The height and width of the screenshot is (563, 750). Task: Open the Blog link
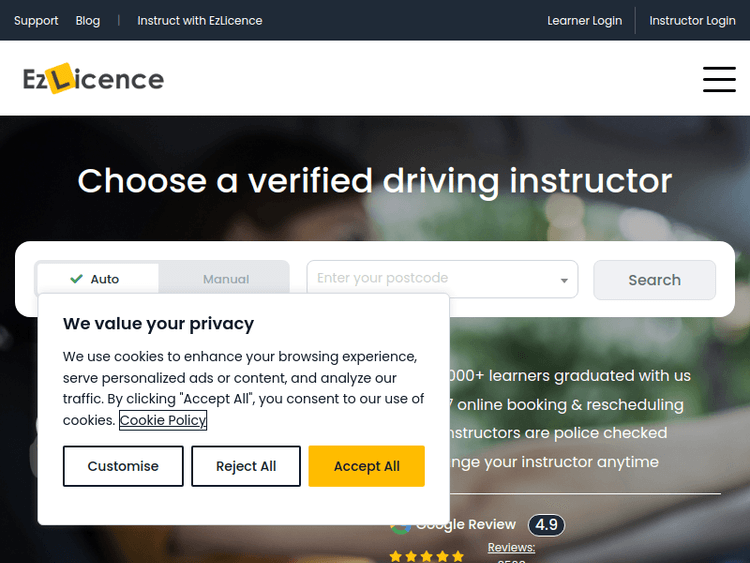click(88, 21)
